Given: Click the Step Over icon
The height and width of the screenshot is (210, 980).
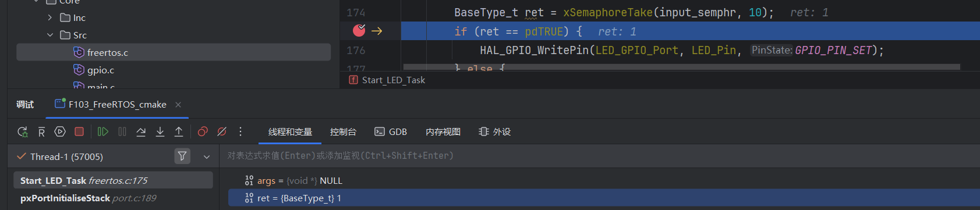Looking at the screenshot, I should point(141,132).
